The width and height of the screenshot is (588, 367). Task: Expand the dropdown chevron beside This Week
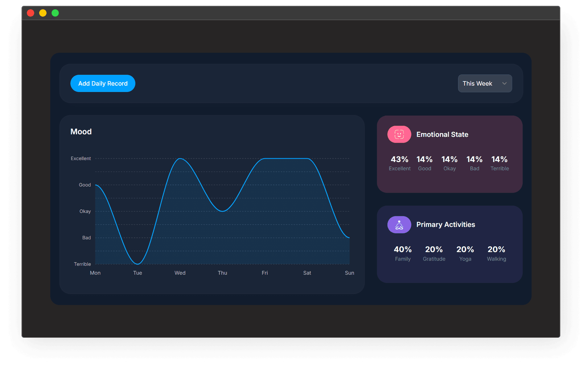point(504,84)
